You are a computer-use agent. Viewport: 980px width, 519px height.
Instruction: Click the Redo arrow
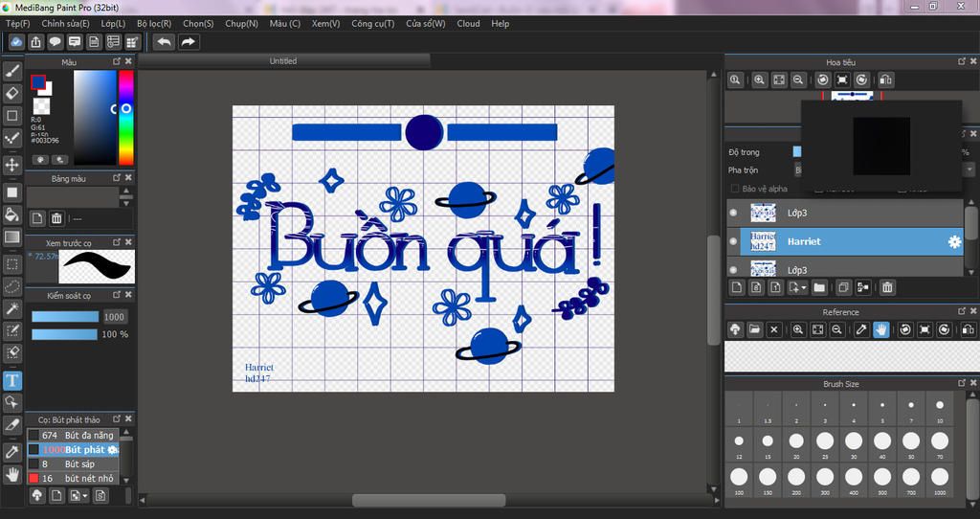[x=189, y=42]
